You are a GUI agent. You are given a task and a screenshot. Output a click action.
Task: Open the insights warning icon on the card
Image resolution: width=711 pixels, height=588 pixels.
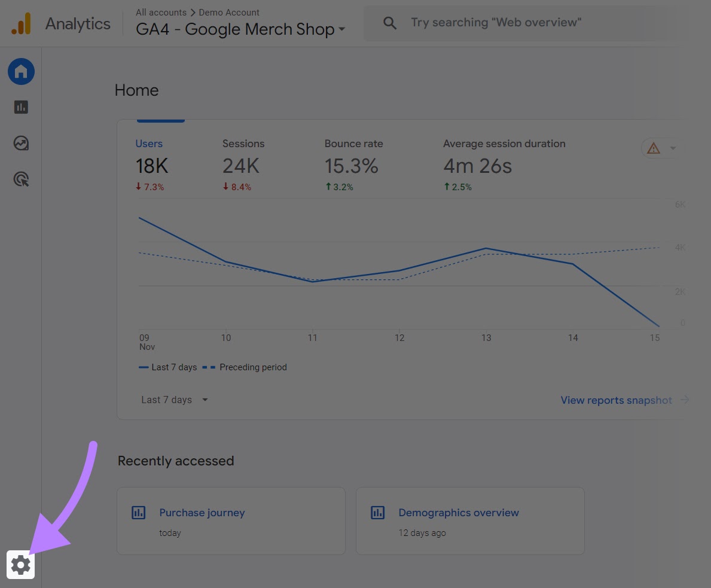(x=653, y=148)
